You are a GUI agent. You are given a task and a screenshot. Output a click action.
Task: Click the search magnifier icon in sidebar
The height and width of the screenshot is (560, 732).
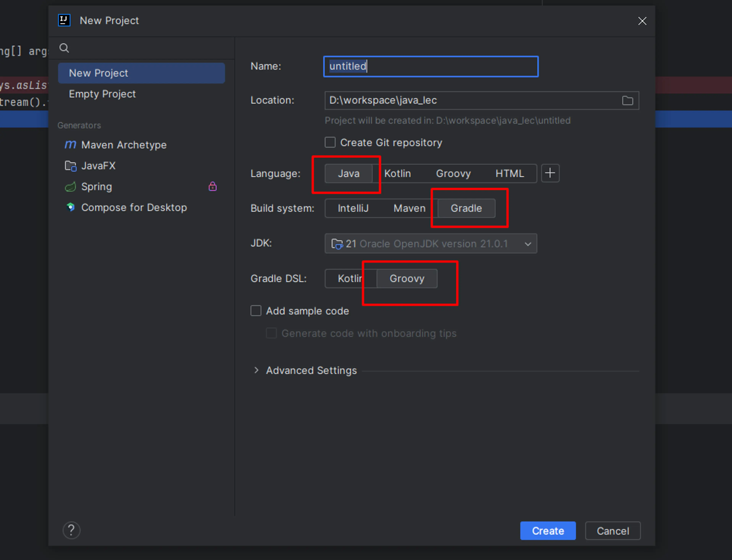coord(64,48)
